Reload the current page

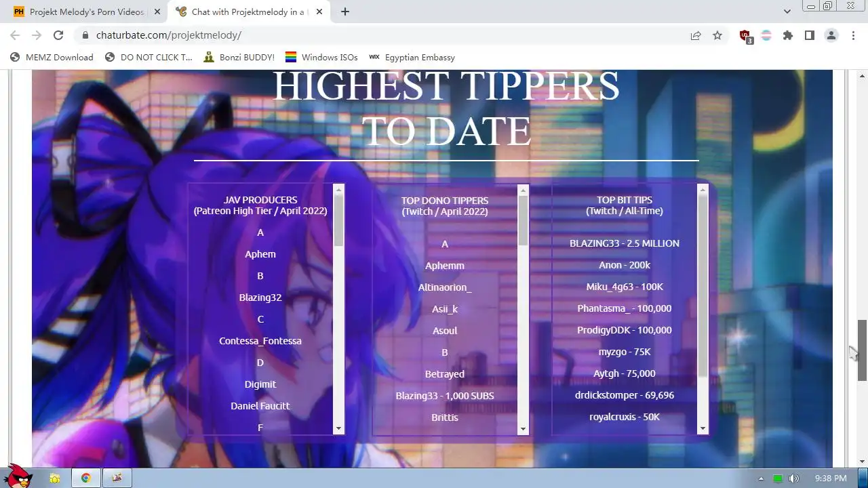[x=58, y=35]
